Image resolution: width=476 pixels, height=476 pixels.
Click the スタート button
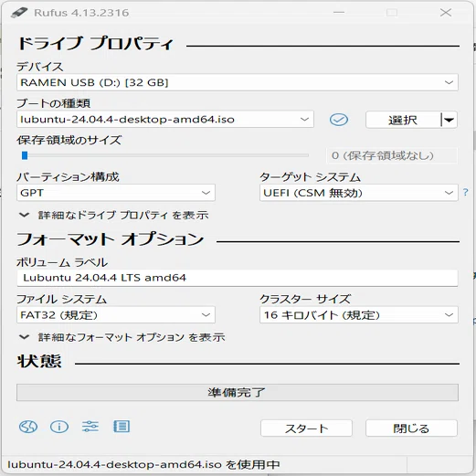(306, 428)
